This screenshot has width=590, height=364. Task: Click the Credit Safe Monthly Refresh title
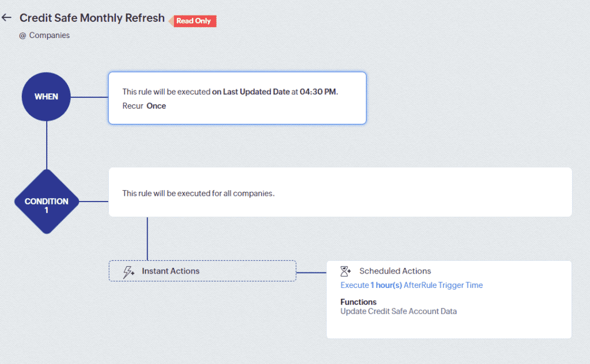pyautogui.click(x=92, y=18)
